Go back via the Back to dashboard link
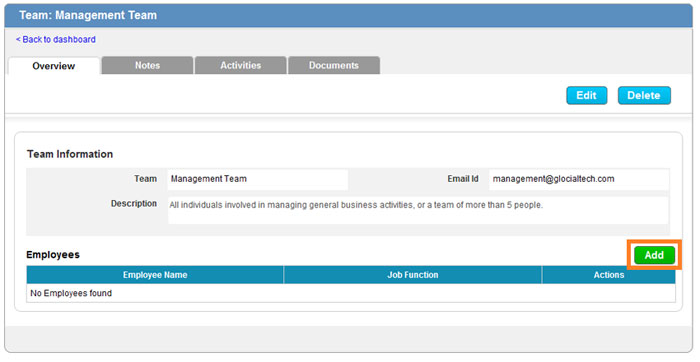700x362 pixels. [56, 39]
